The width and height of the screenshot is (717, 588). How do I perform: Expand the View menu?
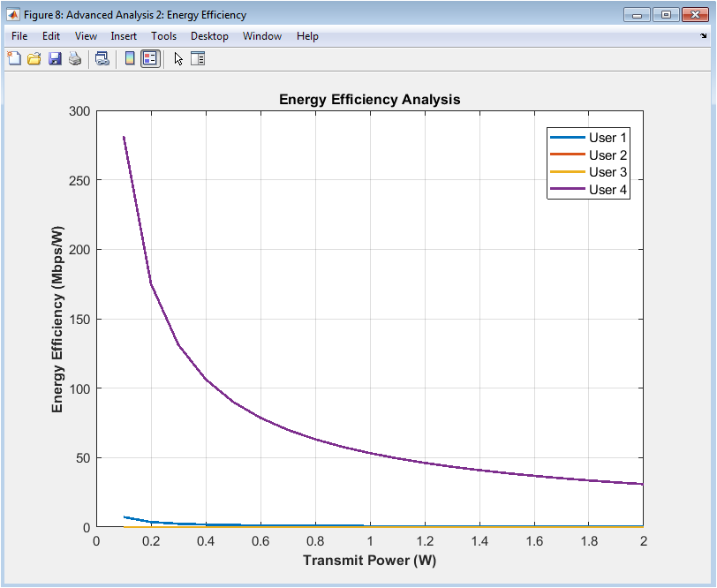click(86, 36)
